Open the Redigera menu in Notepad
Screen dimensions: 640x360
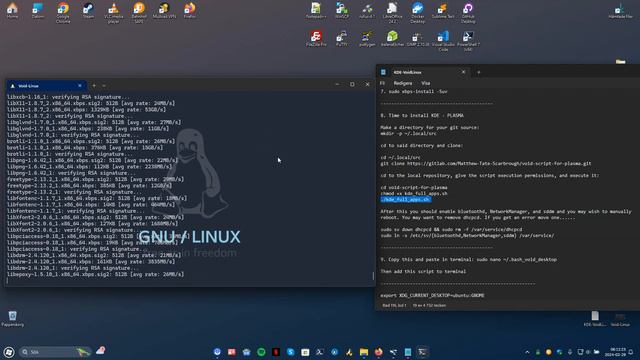[402, 83]
